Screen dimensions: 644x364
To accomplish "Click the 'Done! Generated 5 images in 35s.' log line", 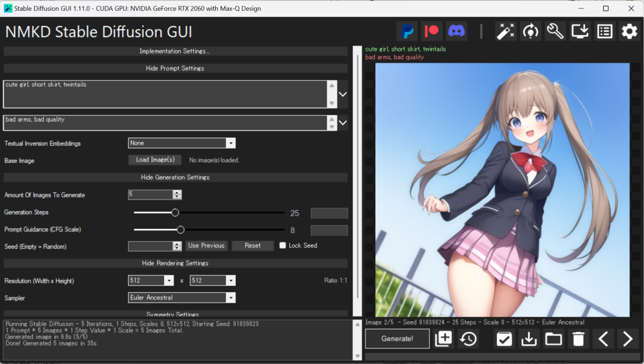I will coord(52,343).
